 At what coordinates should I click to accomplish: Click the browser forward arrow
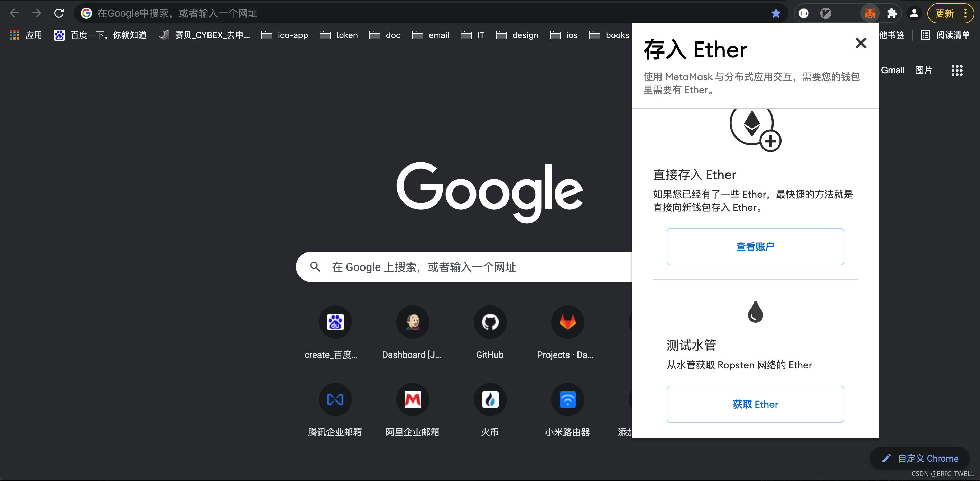pyautogui.click(x=37, y=13)
